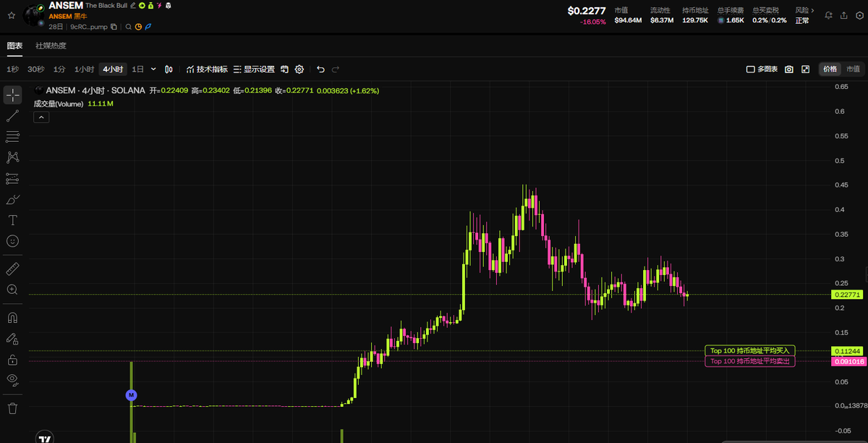This screenshot has height=443, width=868.
Task: Click the current price tag 0.22771
Action: pos(848,295)
